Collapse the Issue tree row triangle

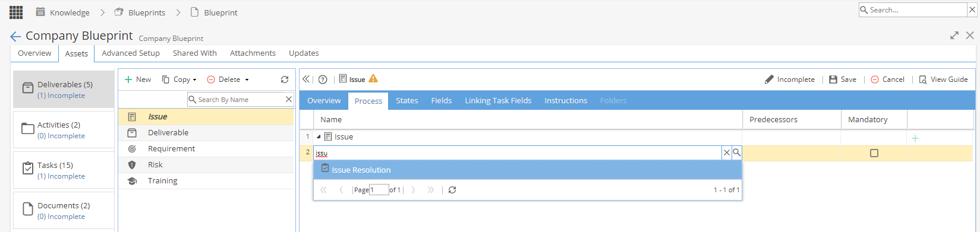[319, 136]
